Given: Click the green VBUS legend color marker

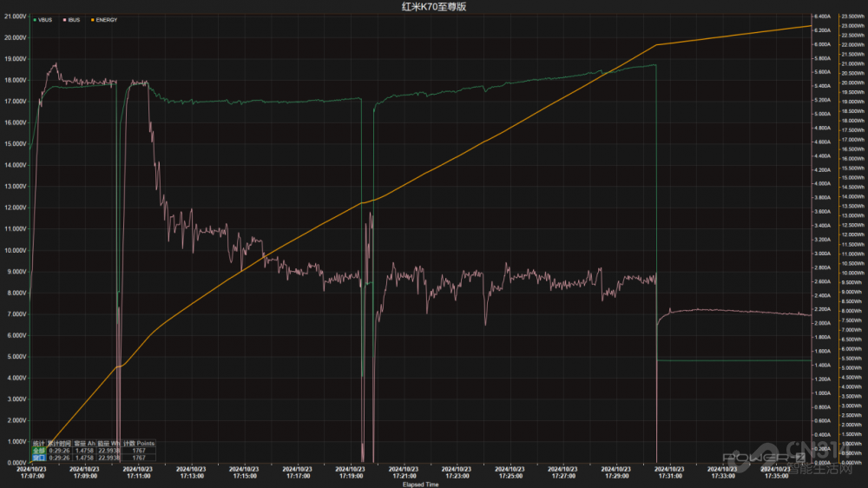Looking at the screenshot, I should [x=35, y=20].
